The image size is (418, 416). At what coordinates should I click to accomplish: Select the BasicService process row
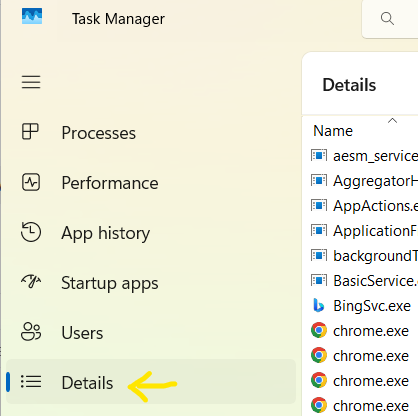click(x=364, y=281)
